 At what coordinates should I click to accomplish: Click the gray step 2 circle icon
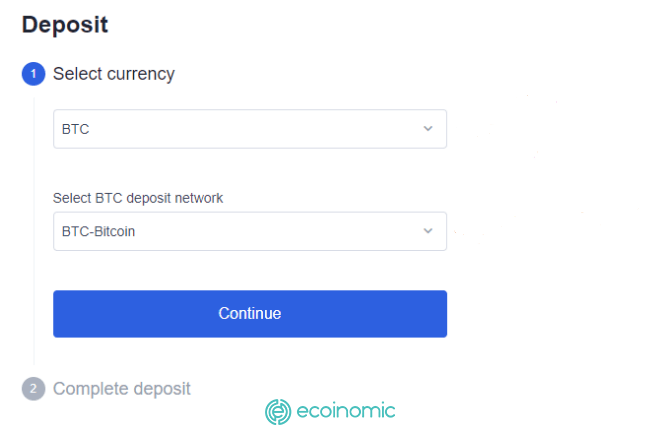[33, 388]
